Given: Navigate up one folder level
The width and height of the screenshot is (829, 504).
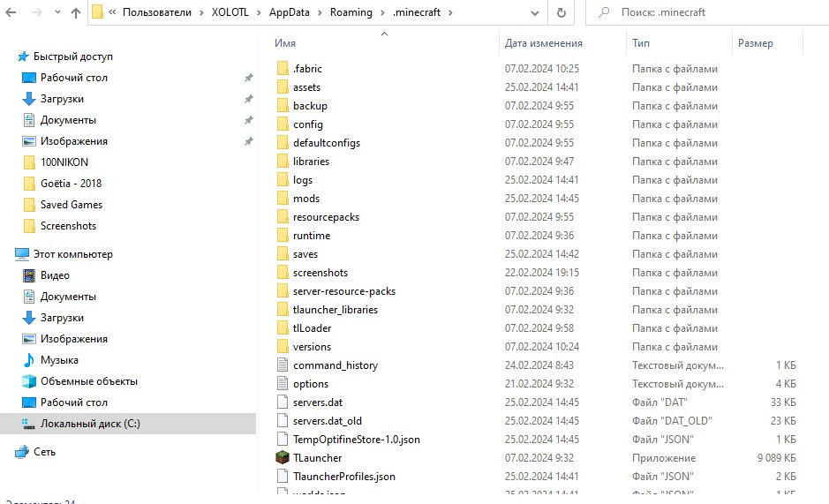Looking at the screenshot, I should [x=76, y=12].
